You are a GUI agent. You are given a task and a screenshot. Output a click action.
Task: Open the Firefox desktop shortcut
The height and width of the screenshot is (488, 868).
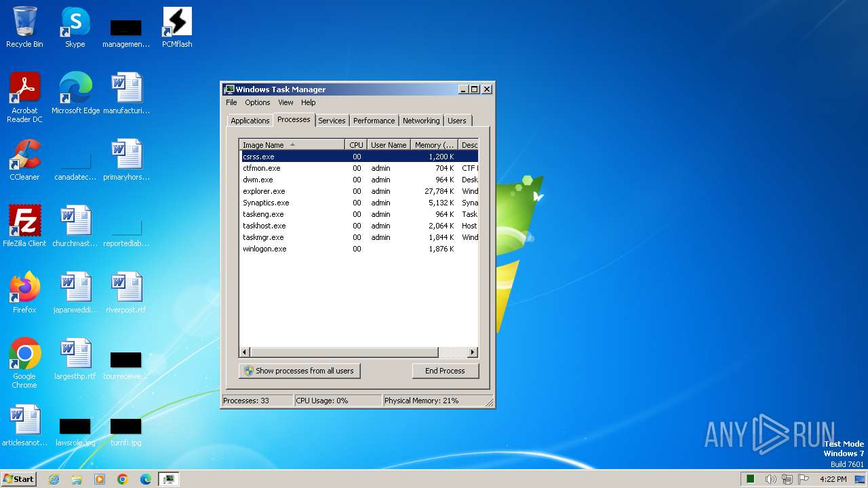coord(24,292)
